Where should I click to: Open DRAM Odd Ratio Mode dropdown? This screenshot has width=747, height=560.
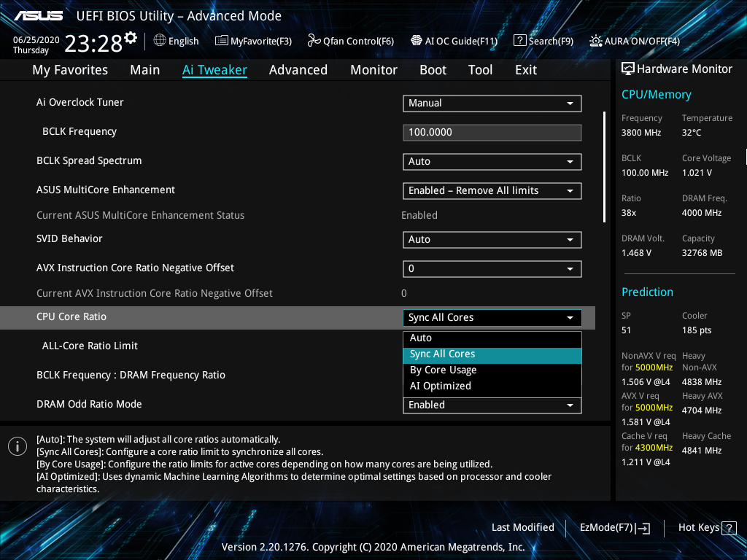(x=492, y=405)
